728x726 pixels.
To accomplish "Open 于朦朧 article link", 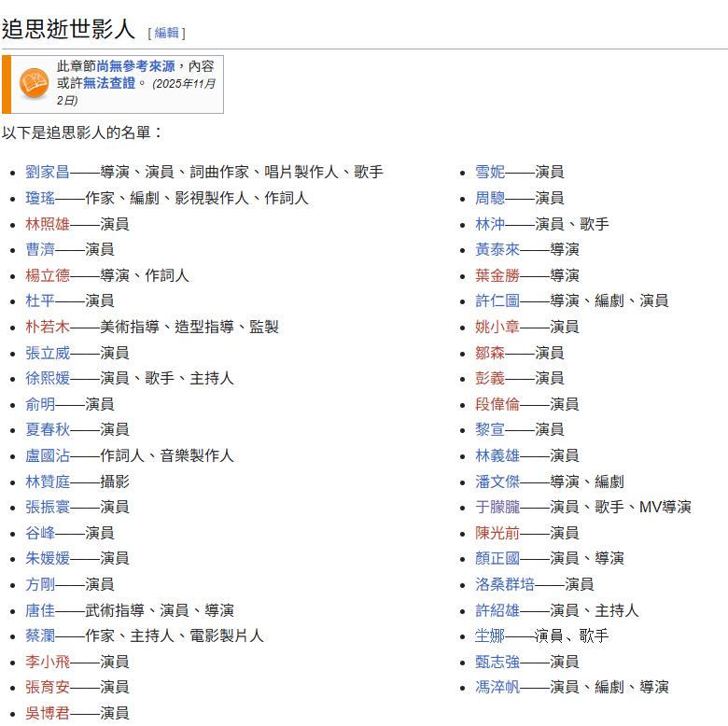I will [497, 507].
